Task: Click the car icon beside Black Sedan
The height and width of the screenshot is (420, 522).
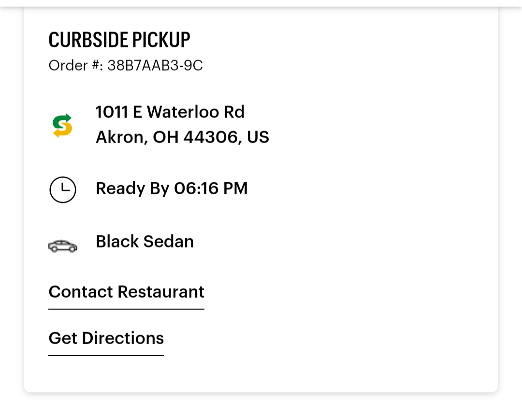Action: tap(63, 246)
